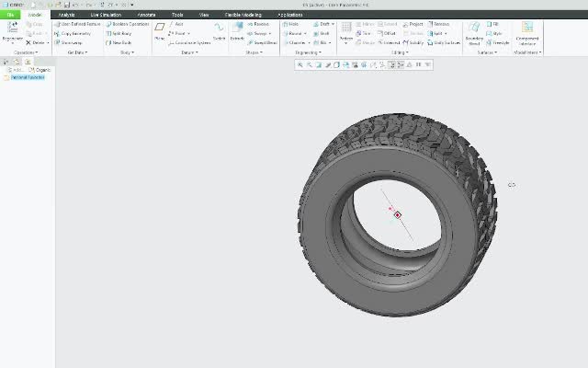The image size is (588, 368).
Task: Expand the Editing group menu
Action: [400, 52]
